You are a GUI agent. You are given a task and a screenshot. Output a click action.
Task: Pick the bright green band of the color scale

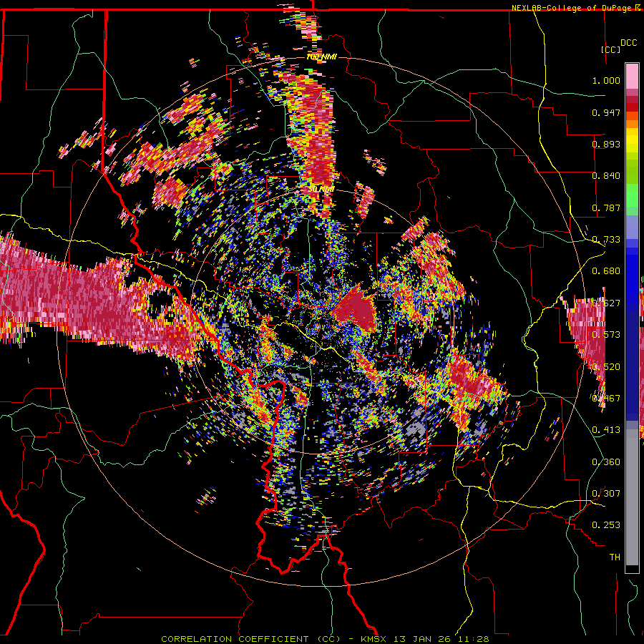tap(632, 195)
